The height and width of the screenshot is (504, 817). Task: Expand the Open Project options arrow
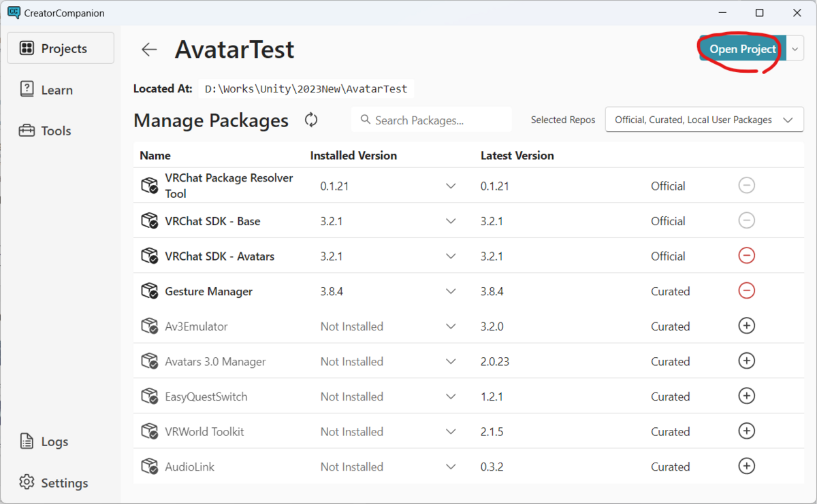[x=795, y=49]
